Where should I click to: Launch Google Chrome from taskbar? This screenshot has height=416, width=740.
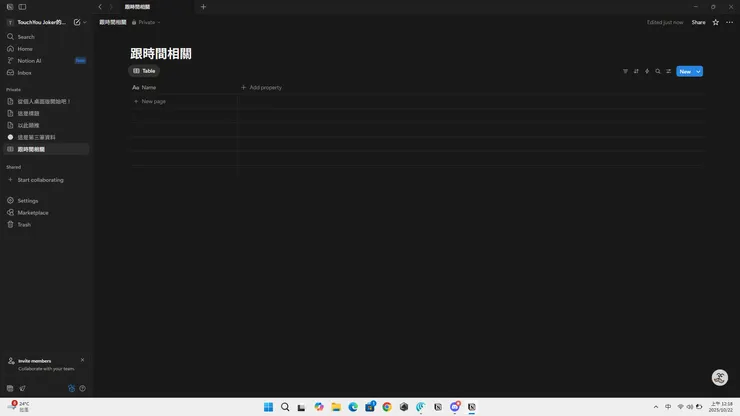coord(387,407)
